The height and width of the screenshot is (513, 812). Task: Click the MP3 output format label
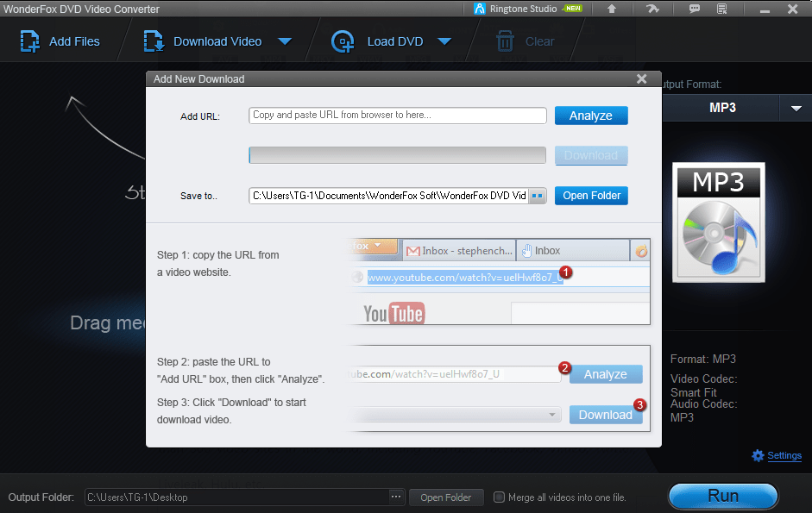(722, 108)
